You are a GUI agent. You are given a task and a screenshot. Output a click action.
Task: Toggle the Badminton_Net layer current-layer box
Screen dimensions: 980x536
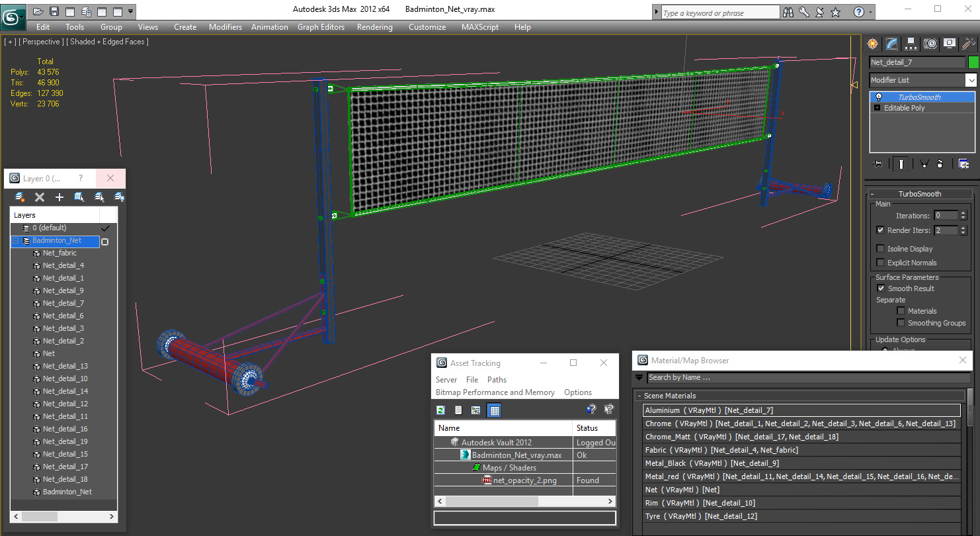pos(104,242)
